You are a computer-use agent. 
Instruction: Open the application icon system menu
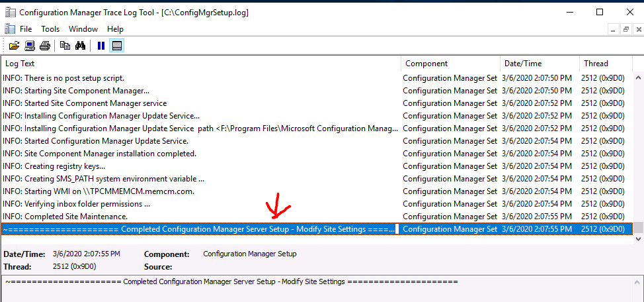click(10, 13)
